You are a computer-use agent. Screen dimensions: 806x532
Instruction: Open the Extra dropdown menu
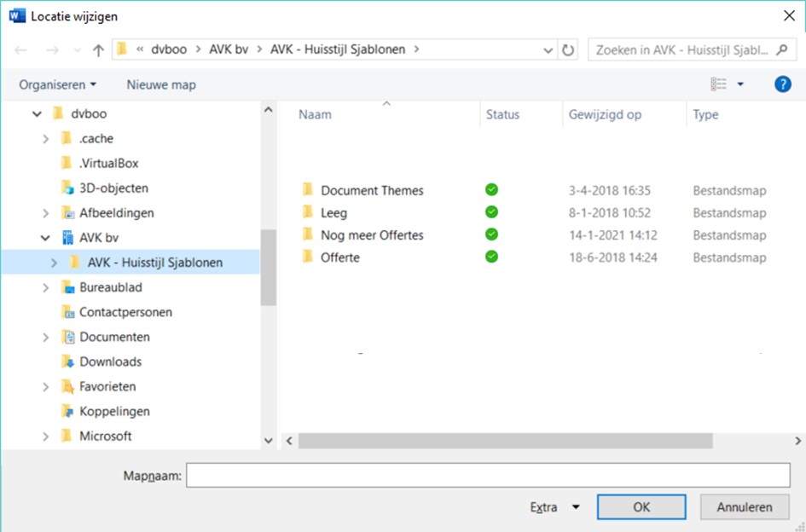coord(554,507)
